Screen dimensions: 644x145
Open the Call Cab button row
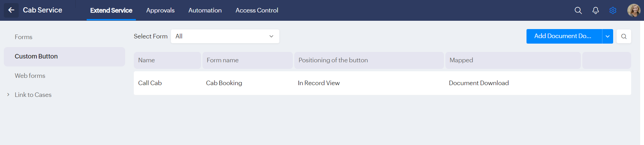[150, 83]
